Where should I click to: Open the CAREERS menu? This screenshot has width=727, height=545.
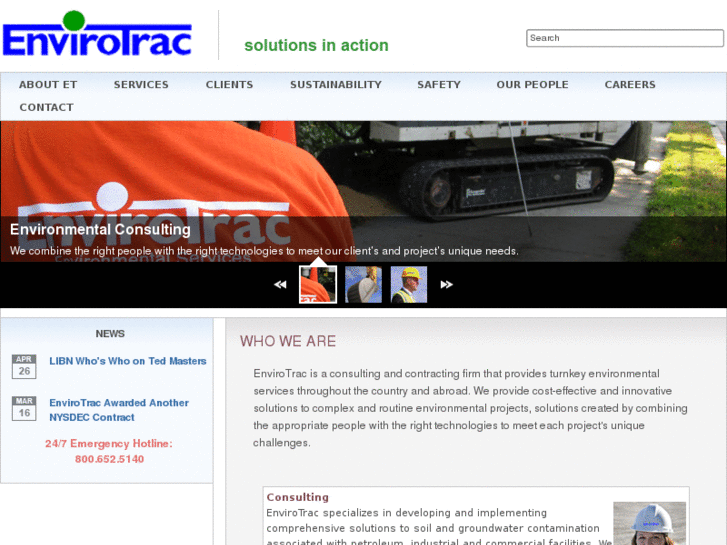630,84
